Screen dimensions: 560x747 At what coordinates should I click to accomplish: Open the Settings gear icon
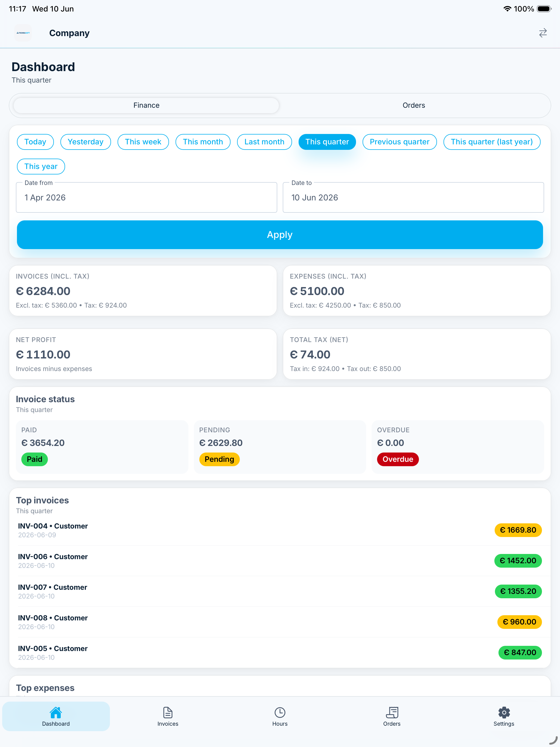[x=504, y=712]
